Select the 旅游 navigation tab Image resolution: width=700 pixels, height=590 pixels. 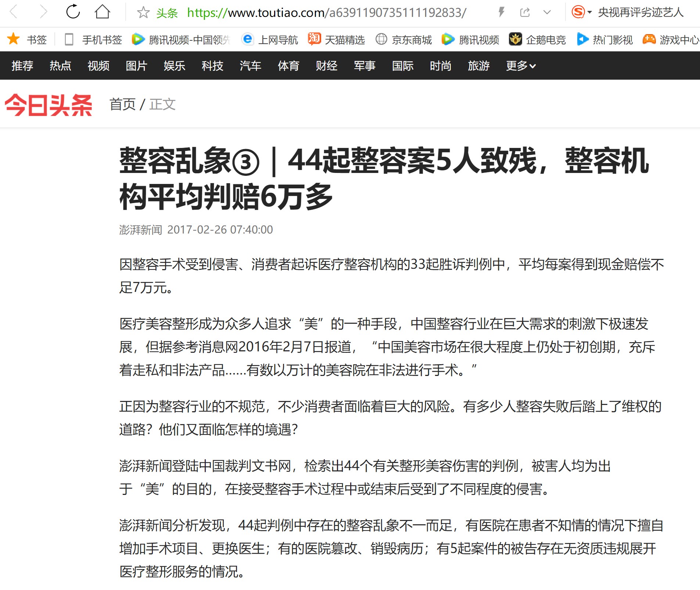pyautogui.click(x=479, y=66)
